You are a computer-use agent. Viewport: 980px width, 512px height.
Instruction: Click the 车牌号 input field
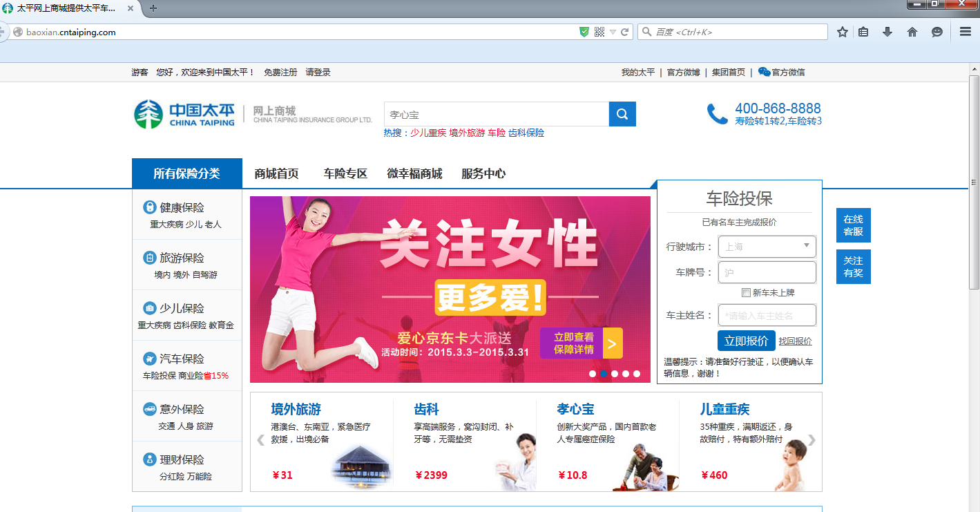pyautogui.click(x=767, y=272)
